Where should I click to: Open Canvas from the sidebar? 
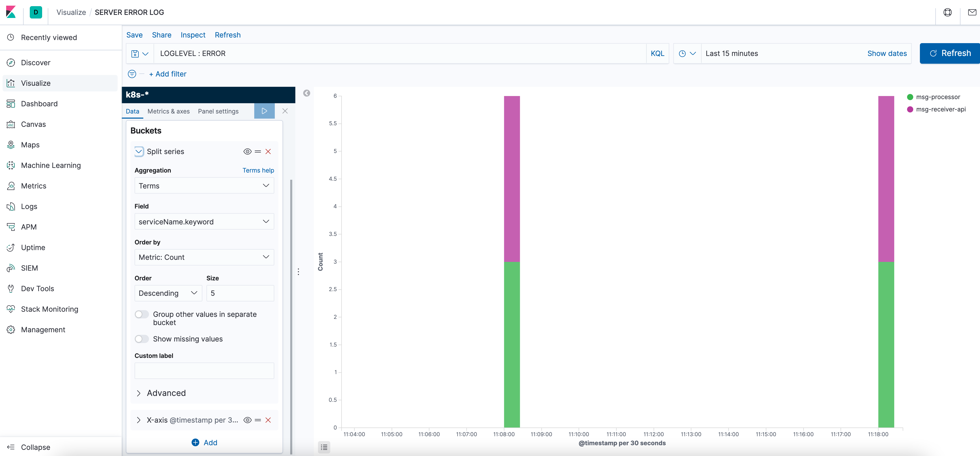pyautogui.click(x=33, y=124)
